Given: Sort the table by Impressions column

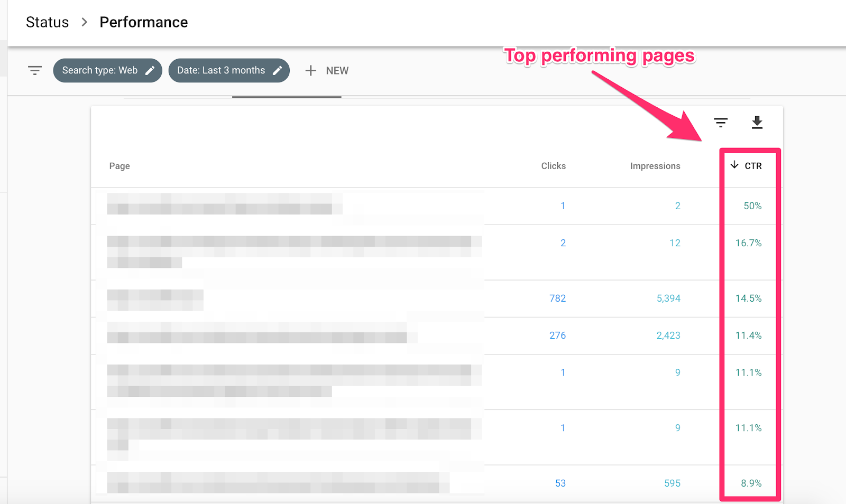Looking at the screenshot, I should 655,166.
